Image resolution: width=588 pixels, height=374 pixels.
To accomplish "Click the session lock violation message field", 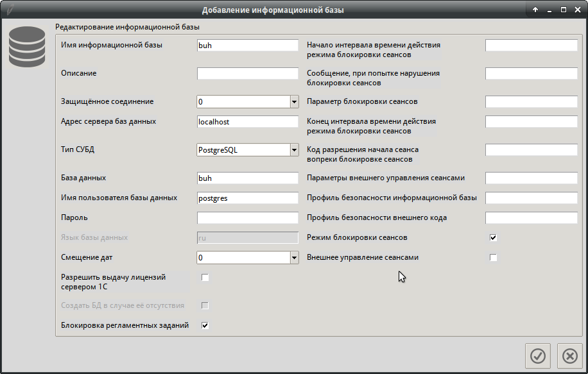I will point(531,73).
